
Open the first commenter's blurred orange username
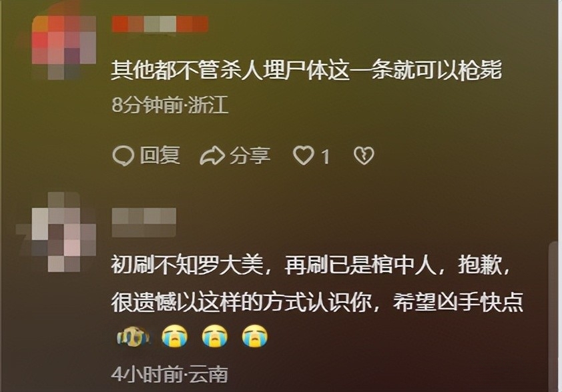(160, 24)
